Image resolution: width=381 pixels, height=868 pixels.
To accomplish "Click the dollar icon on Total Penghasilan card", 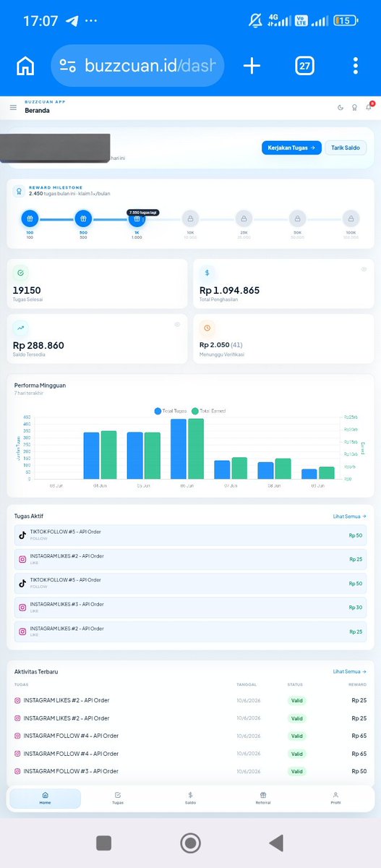I will coord(207,273).
